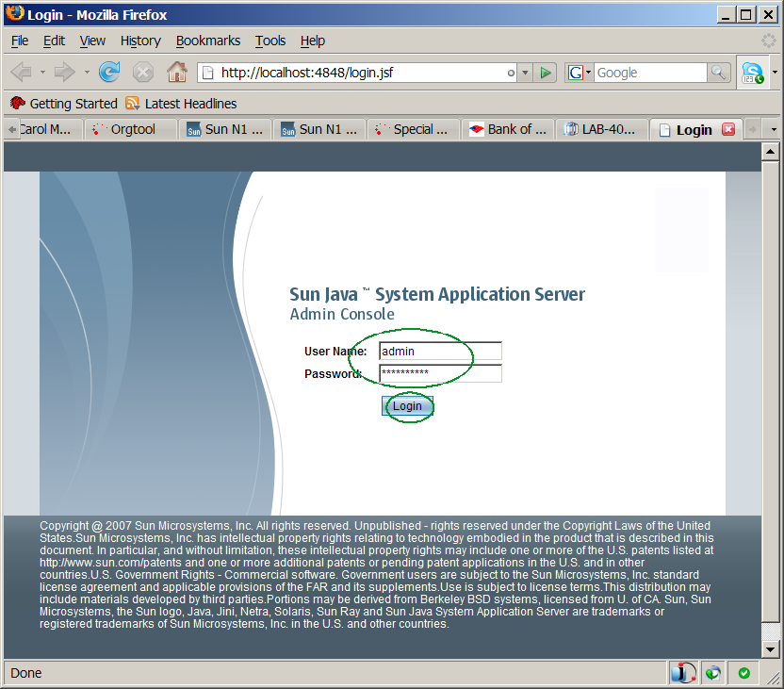
Task: Switch to the LAB-40 tab
Action: pyautogui.click(x=601, y=129)
